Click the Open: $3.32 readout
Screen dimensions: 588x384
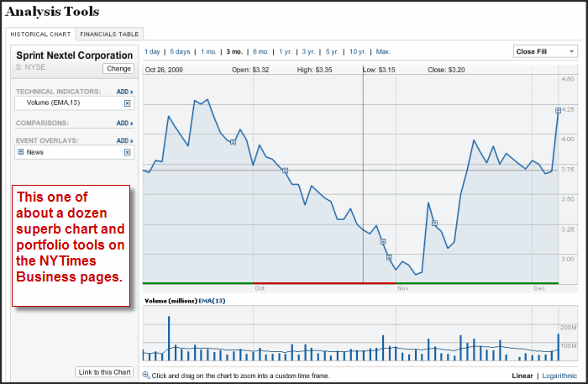pyautogui.click(x=250, y=70)
